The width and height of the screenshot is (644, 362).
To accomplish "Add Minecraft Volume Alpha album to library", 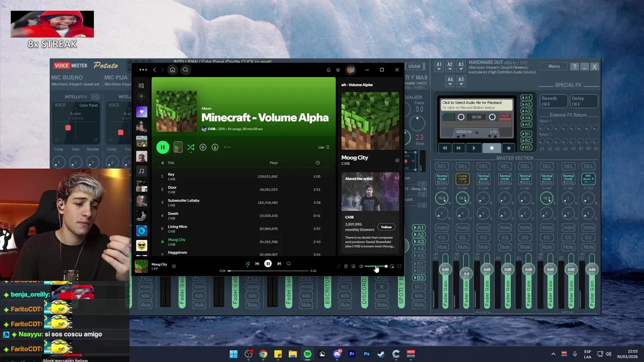I will 203,147.
